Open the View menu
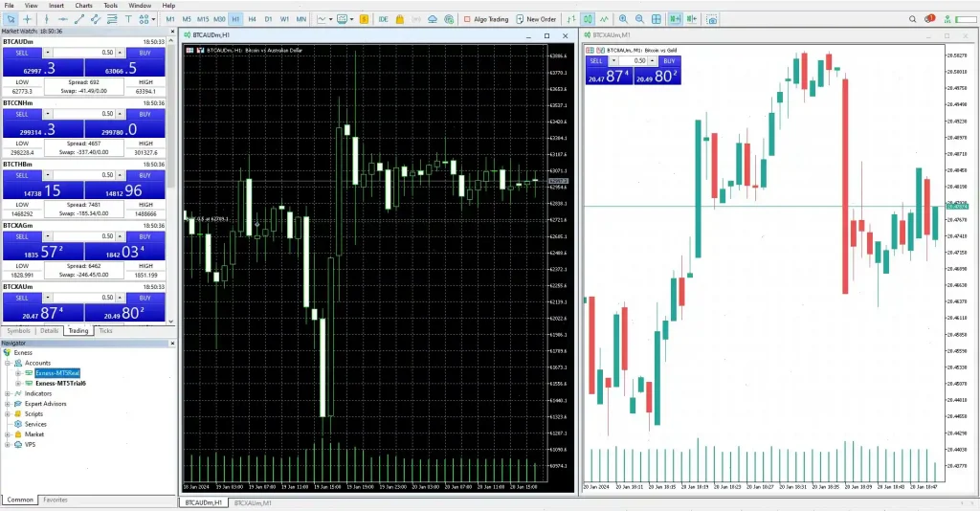This screenshot has height=511, width=980. (31, 5)
